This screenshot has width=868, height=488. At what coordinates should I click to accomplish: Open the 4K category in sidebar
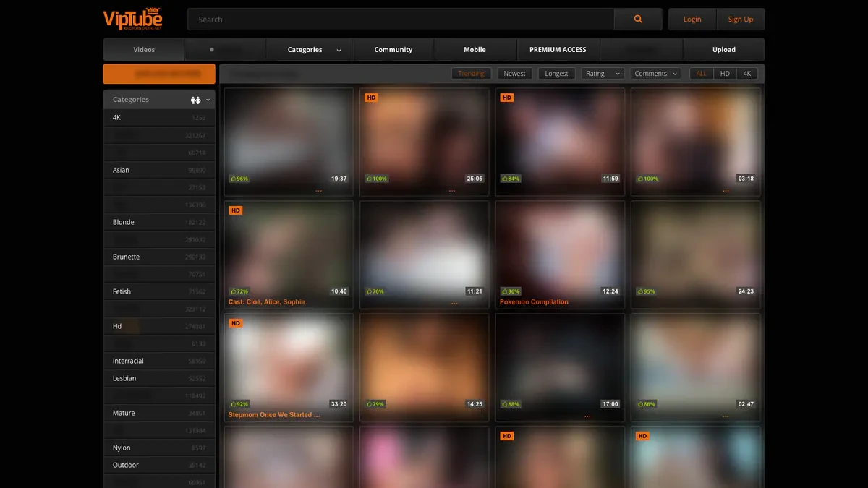coord(159,118)
